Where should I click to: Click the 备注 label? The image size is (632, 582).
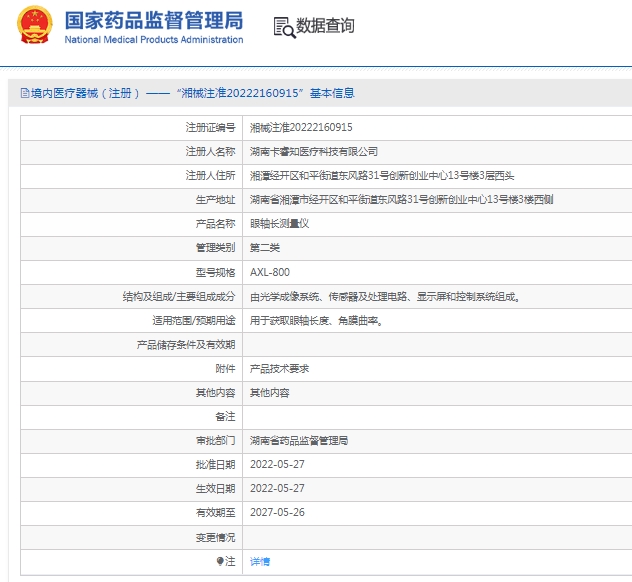click(225, 417)
